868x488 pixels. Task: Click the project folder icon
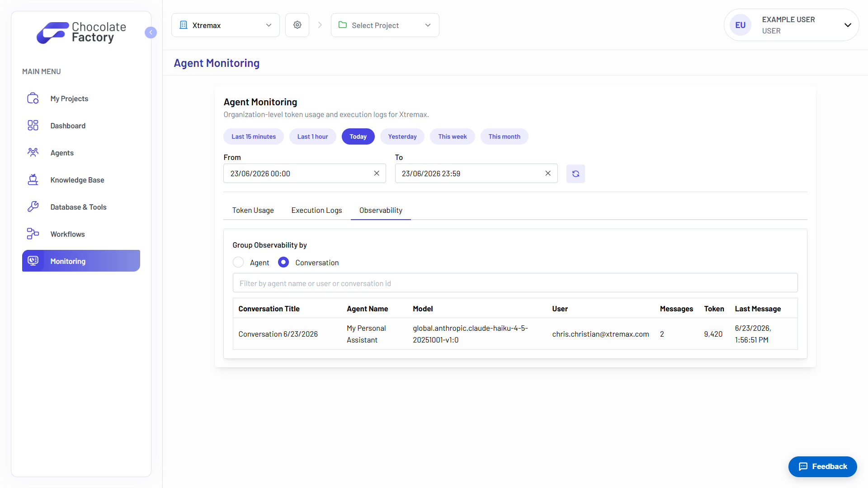pyautogui.click(x=343, y=25)
